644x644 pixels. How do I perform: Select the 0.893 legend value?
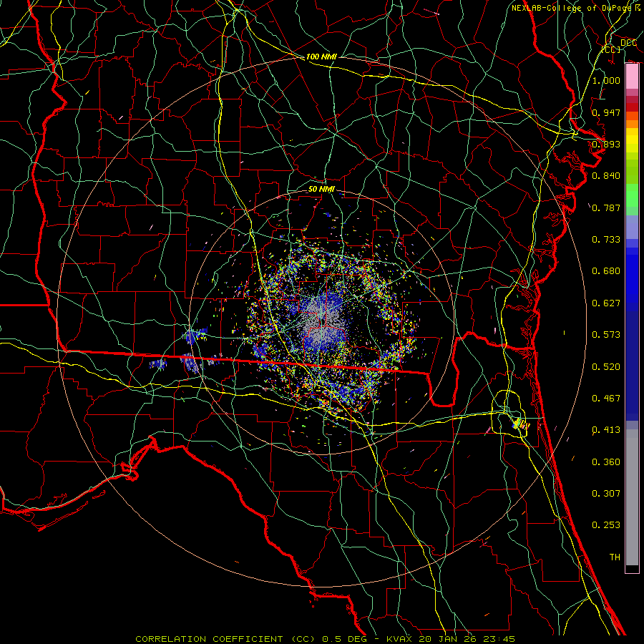pyautogui.click(x=606, y=144)
